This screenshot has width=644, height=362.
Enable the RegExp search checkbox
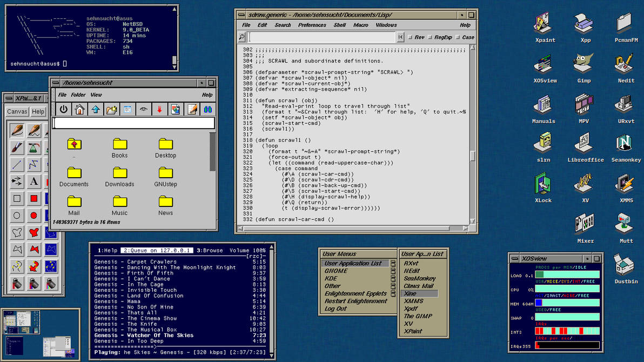[x=430, y=37]
